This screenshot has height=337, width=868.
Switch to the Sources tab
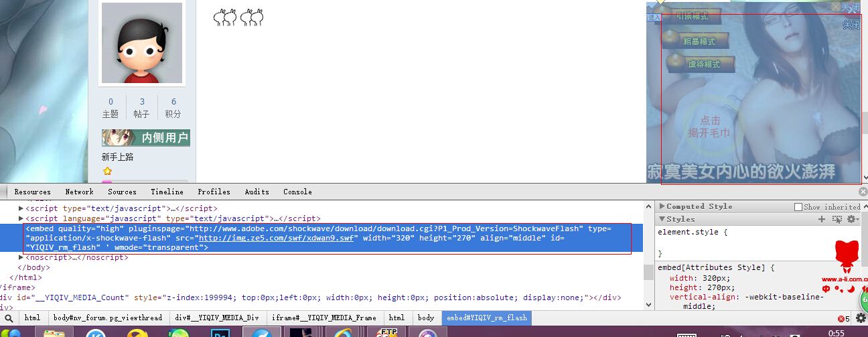(122, 192)
